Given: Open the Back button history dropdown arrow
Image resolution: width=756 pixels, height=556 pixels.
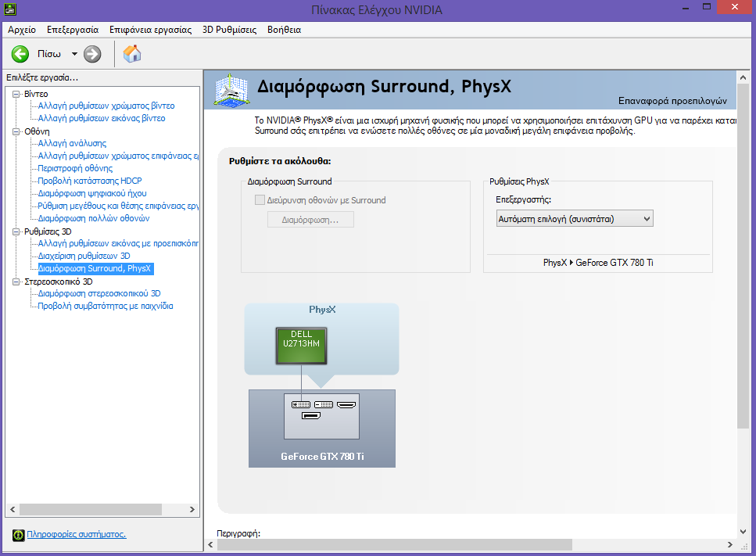Looking at the screenshot, I should 75,54.
